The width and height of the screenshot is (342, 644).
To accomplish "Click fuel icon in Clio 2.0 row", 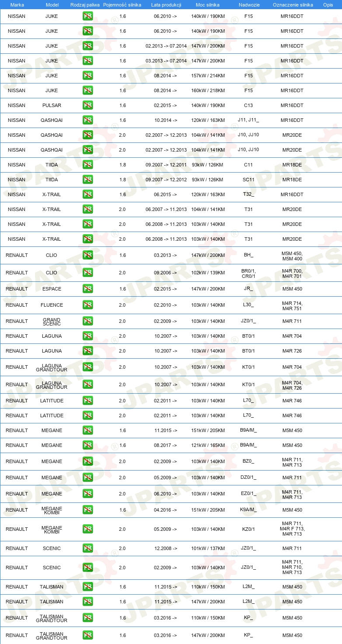I will pos(87,273).
